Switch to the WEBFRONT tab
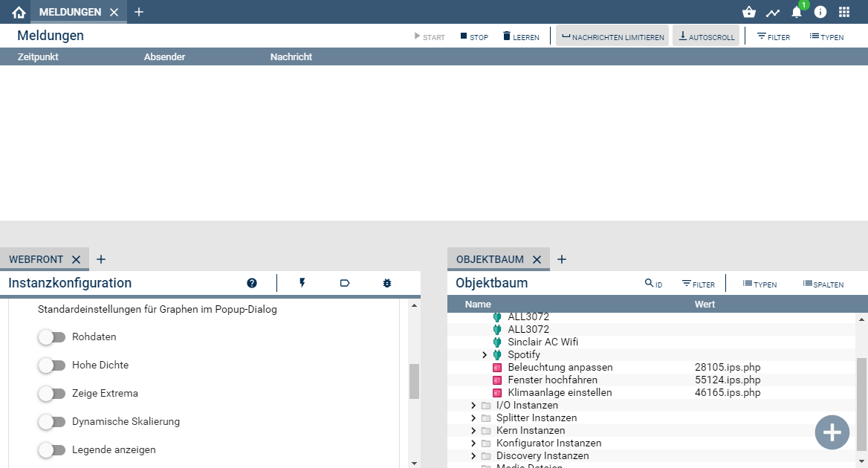This screenshot has height=468, width=868. point(36,259)
